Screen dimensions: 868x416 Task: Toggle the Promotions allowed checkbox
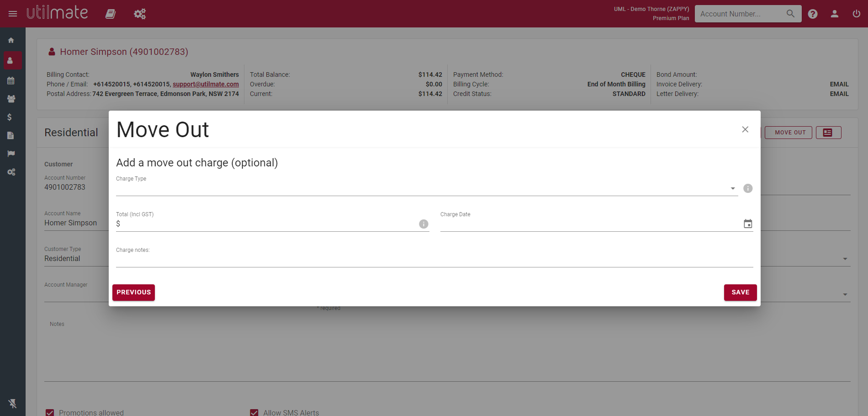point(50,413)
